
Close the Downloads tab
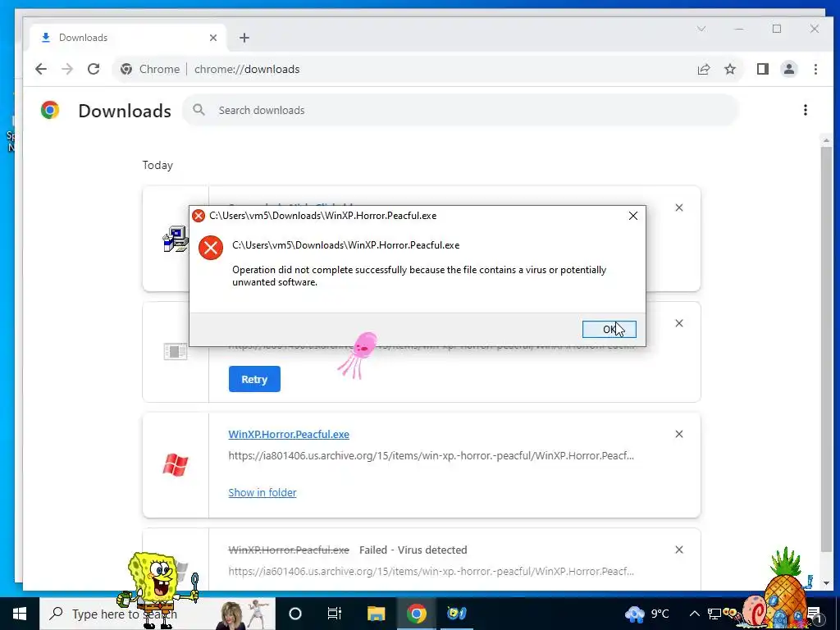(213, 38)
